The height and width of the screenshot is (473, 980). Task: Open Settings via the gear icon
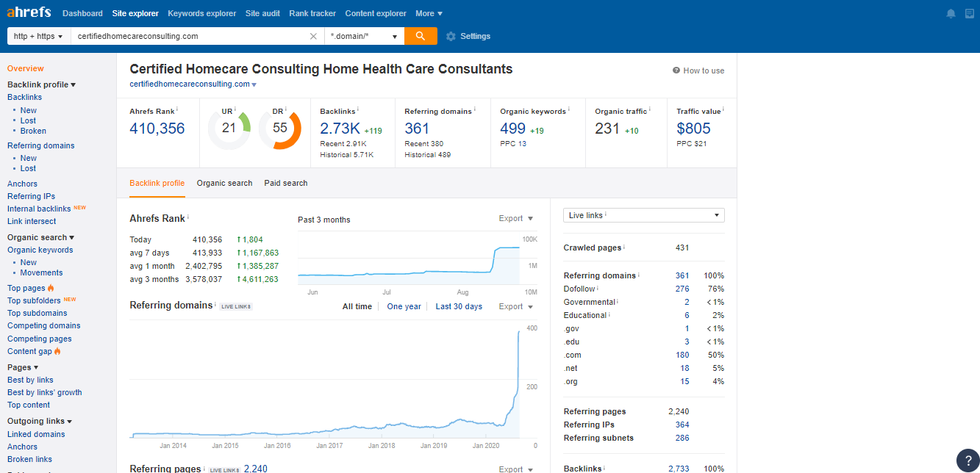451,36
